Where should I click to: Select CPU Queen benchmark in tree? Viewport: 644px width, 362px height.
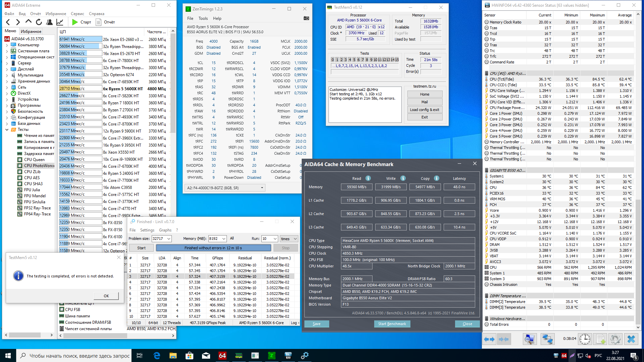34,160
